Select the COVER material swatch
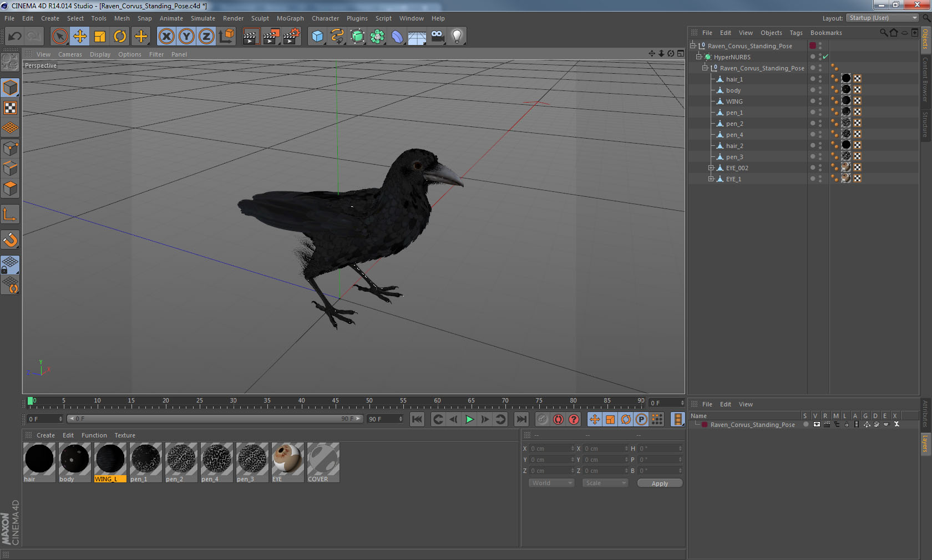The width and height of the screenshot is (932, 560). click(x=323, y=462)
